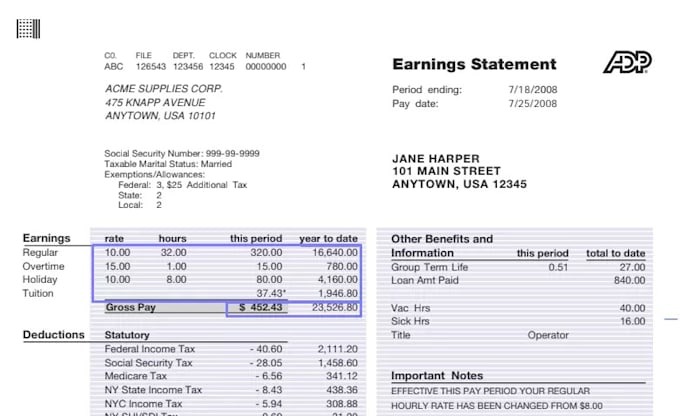Click the employee name JANE HARPER

point(436,159)
